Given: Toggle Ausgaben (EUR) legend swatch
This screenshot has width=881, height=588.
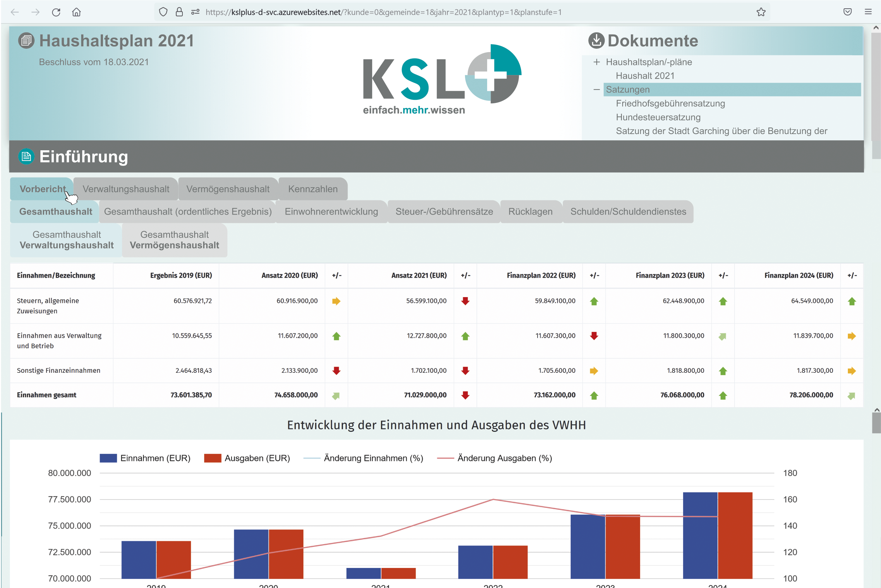Looking at the screenshot, I should click(213, 458).
